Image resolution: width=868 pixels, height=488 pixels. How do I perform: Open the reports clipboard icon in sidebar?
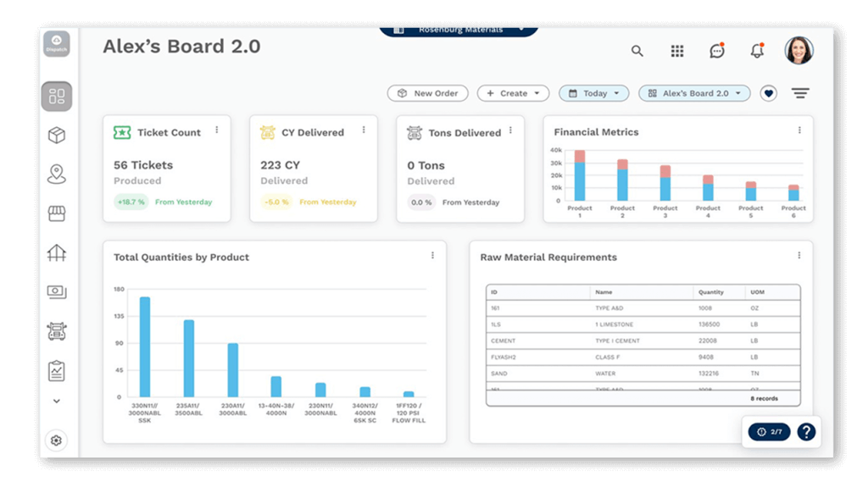click(56, 369)
